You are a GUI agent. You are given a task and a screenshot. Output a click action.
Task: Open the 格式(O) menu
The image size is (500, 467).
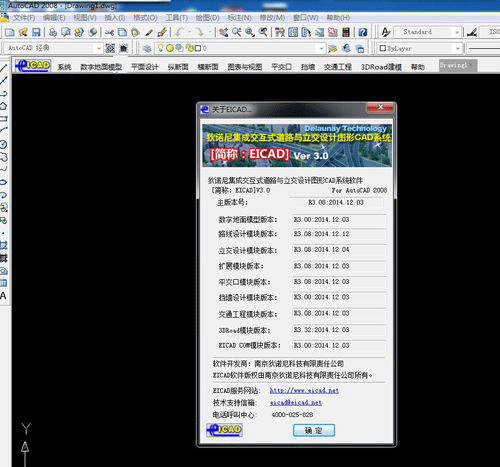click(x=145, y=18)
